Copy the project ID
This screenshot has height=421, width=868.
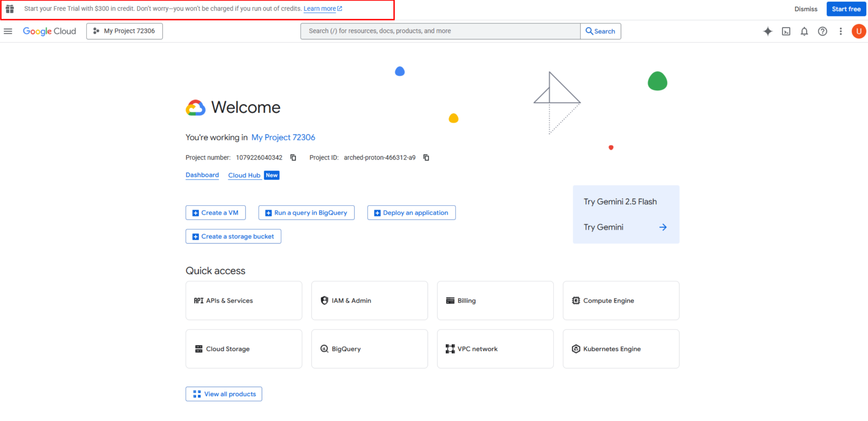pos(426,158)
